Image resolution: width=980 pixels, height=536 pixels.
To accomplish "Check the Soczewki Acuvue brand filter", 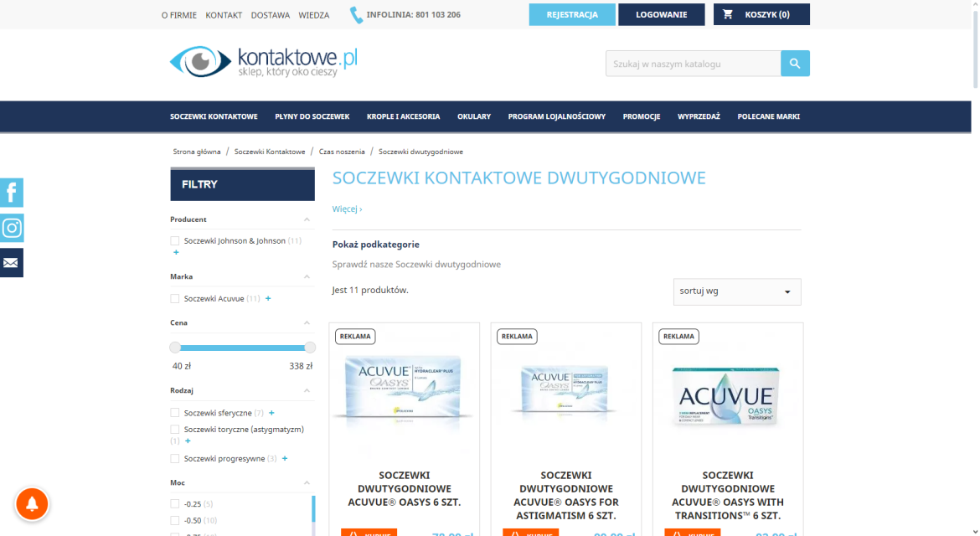I will (x=175, y=299).
